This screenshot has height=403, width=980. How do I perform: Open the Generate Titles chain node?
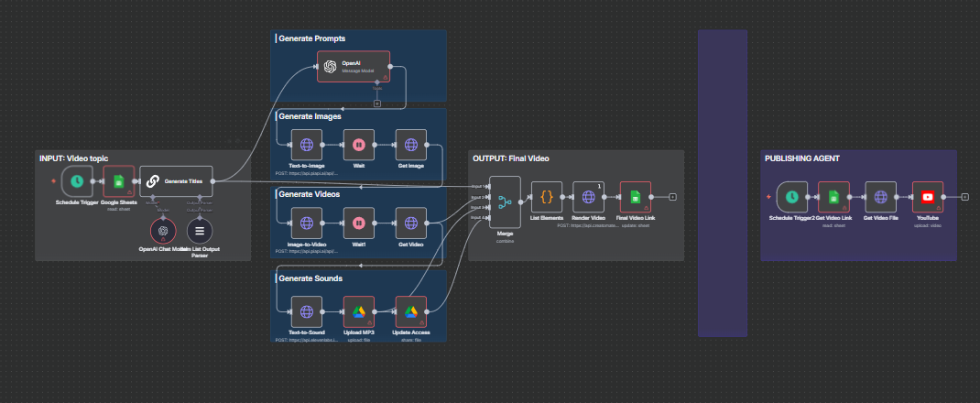(x=177, y=181)
